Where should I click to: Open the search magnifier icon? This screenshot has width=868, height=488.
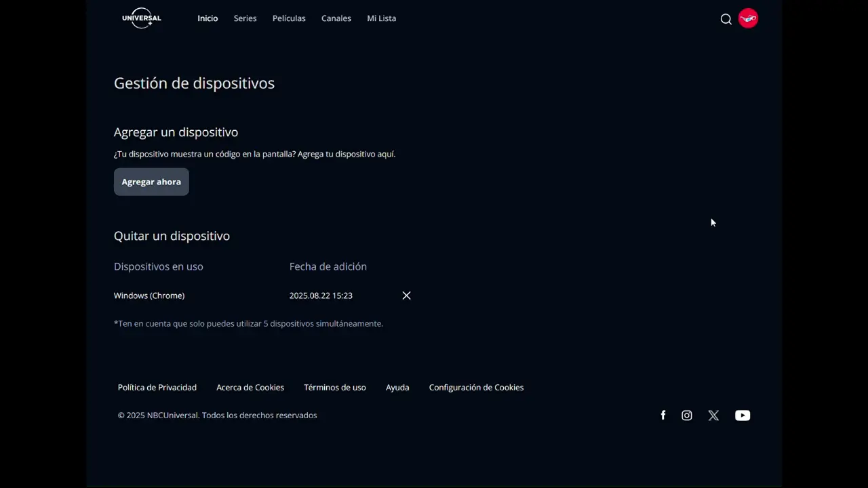726,19
